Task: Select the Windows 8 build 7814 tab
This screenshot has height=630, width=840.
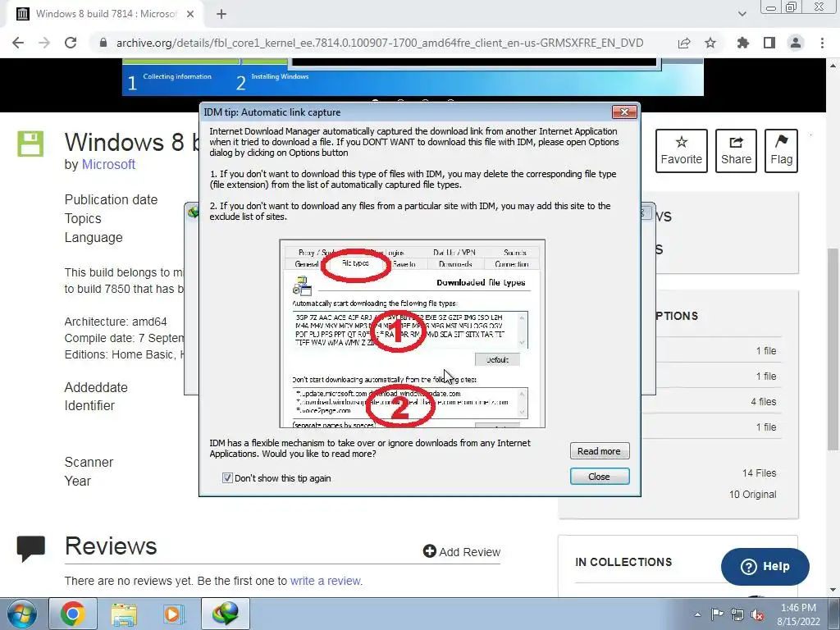Action: point(107,14)
